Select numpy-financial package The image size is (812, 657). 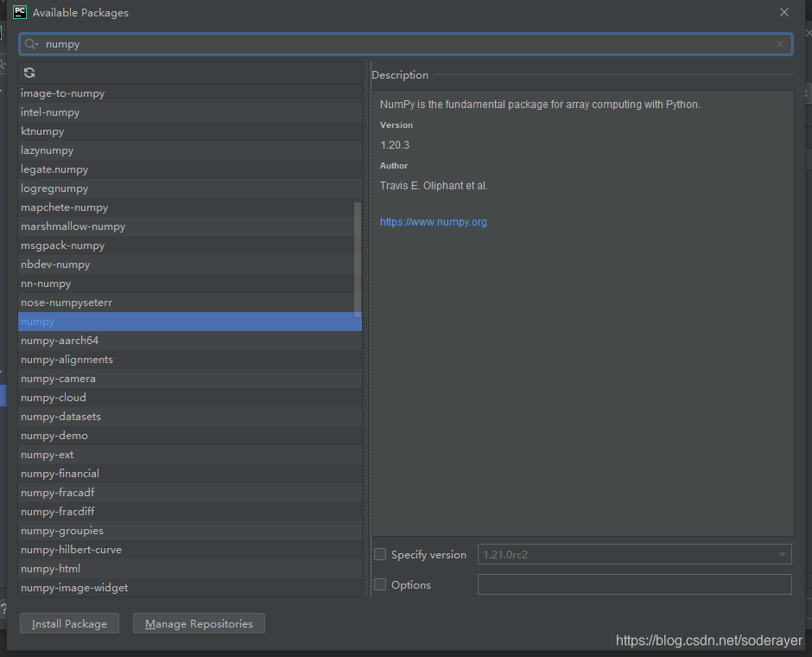click(189, 473)
